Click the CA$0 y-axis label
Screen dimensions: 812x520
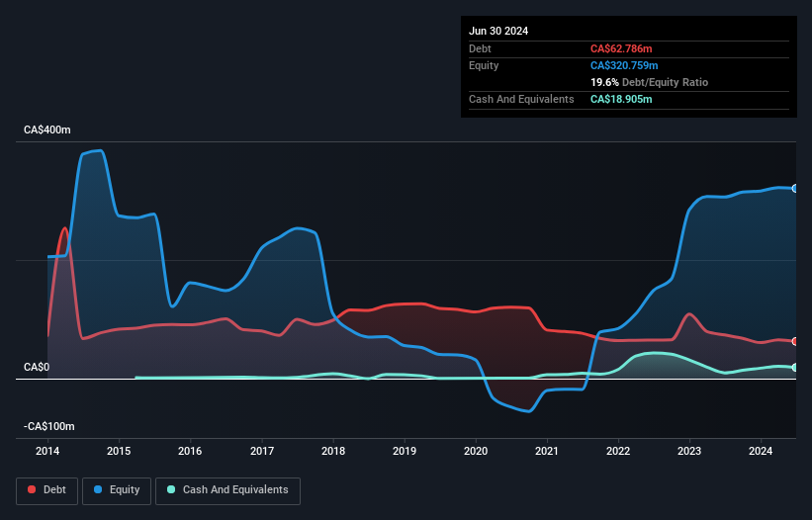37,368
